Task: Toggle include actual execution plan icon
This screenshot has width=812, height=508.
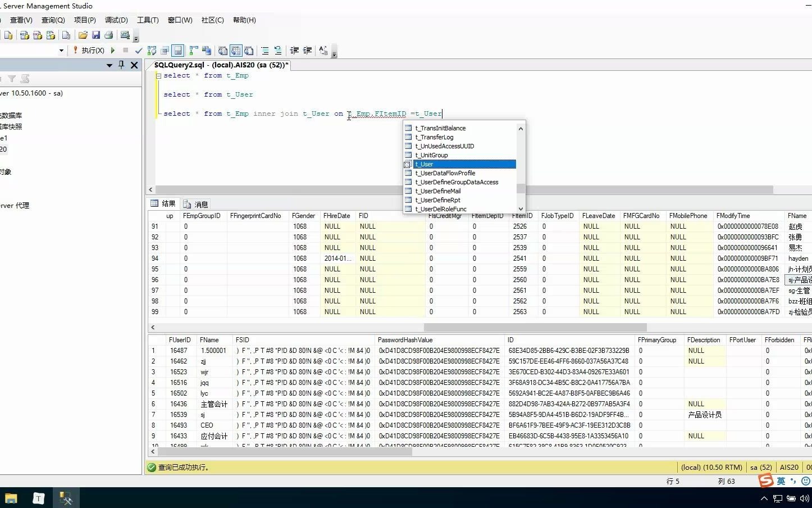Action: [194, 51]
